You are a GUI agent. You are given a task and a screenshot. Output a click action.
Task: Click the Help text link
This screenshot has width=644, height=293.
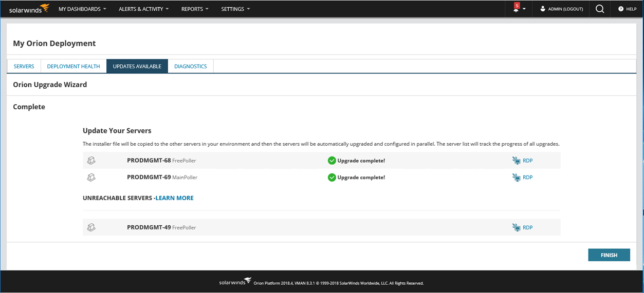point(631,9)
